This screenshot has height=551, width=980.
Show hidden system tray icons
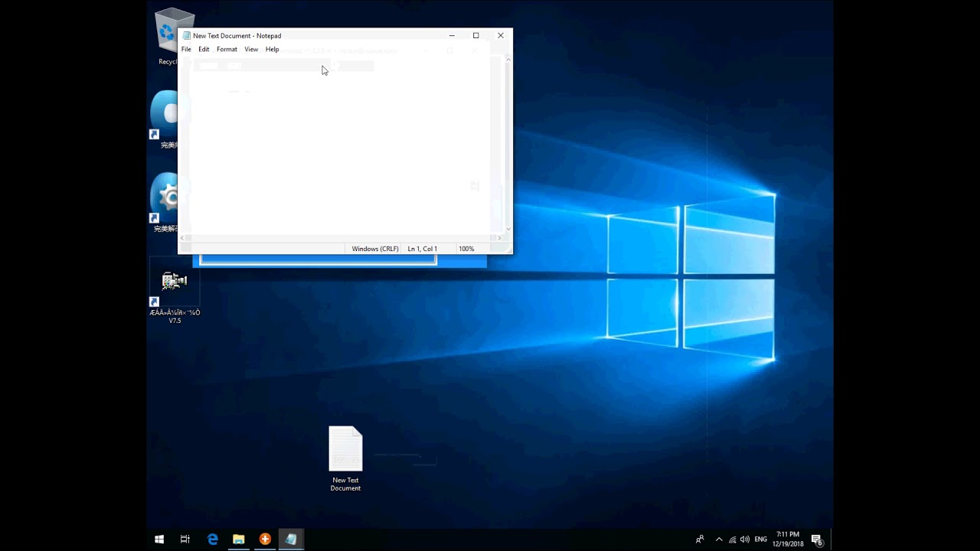point(719,540)
